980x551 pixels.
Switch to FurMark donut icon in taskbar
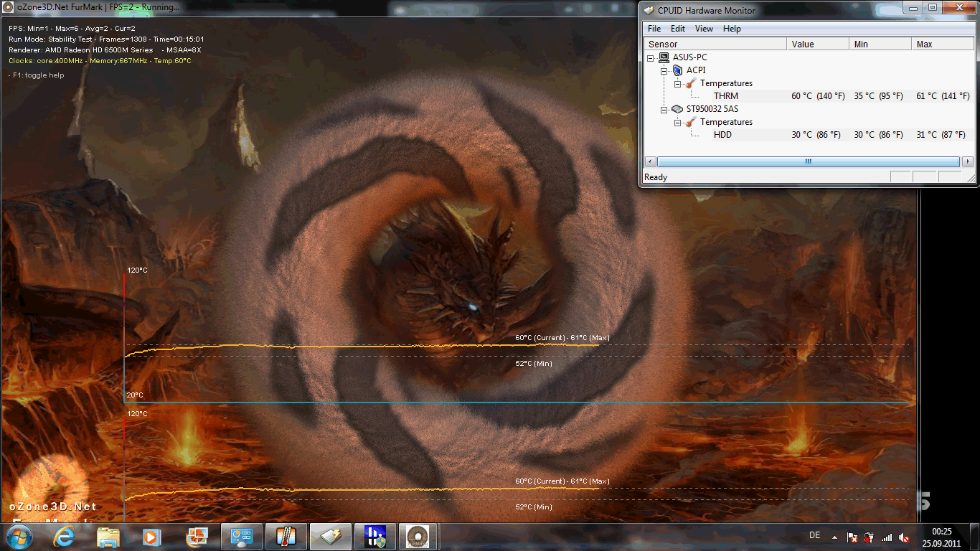[418, 537]
